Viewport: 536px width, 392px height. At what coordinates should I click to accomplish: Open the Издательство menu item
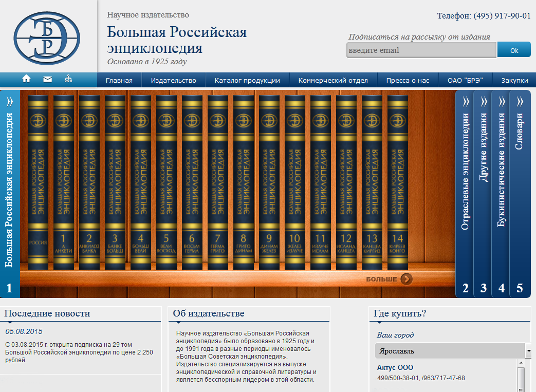pyautogui.click(x=174, y=80)
